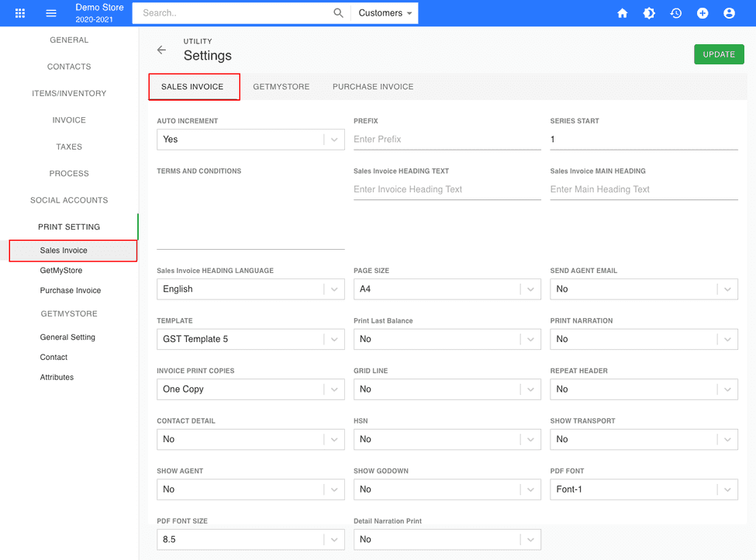
Task: Switch to the Purchase Invoice tab
Action: click(x=373, y=87)
